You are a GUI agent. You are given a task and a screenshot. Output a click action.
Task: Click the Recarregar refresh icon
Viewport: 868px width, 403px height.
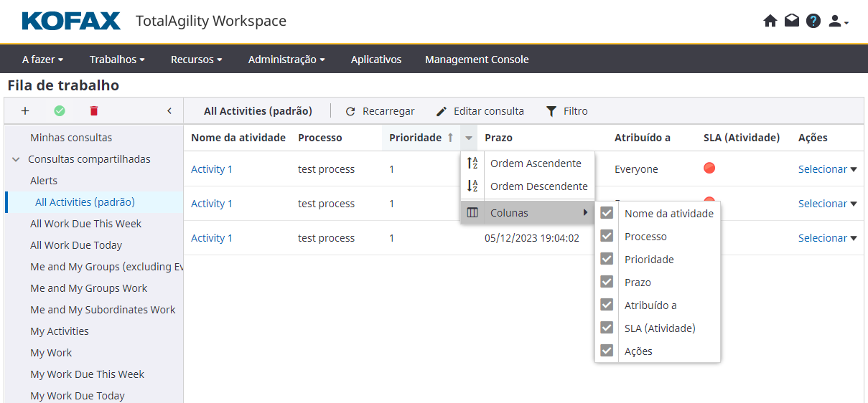pyautogui.click(x=350, y=112)
